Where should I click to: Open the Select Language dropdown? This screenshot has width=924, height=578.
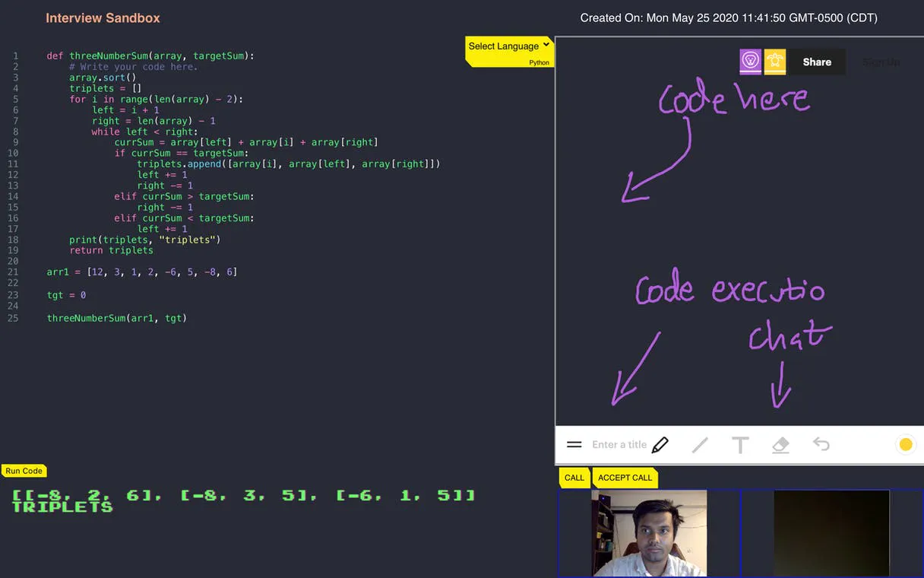point(508,46)
